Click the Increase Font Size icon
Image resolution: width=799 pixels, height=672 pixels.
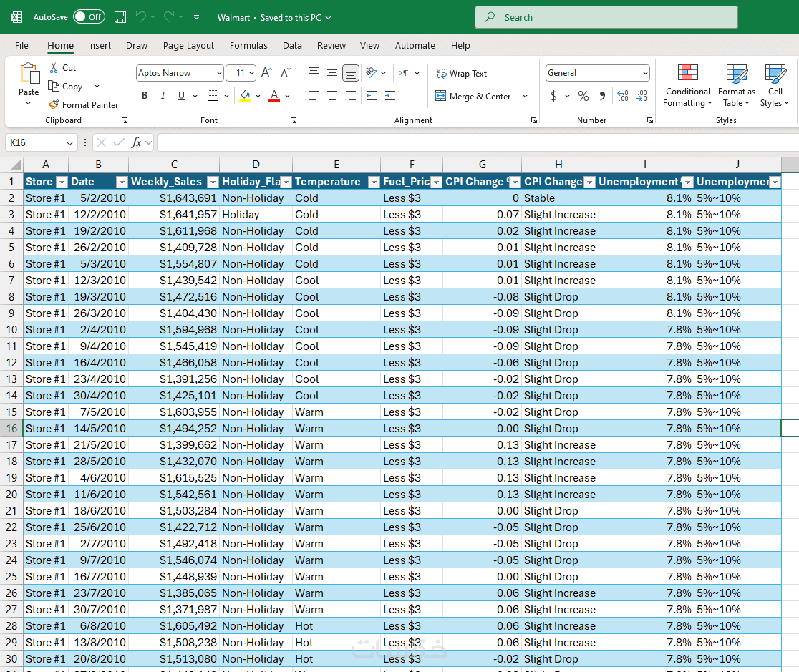tap(266, 73)
